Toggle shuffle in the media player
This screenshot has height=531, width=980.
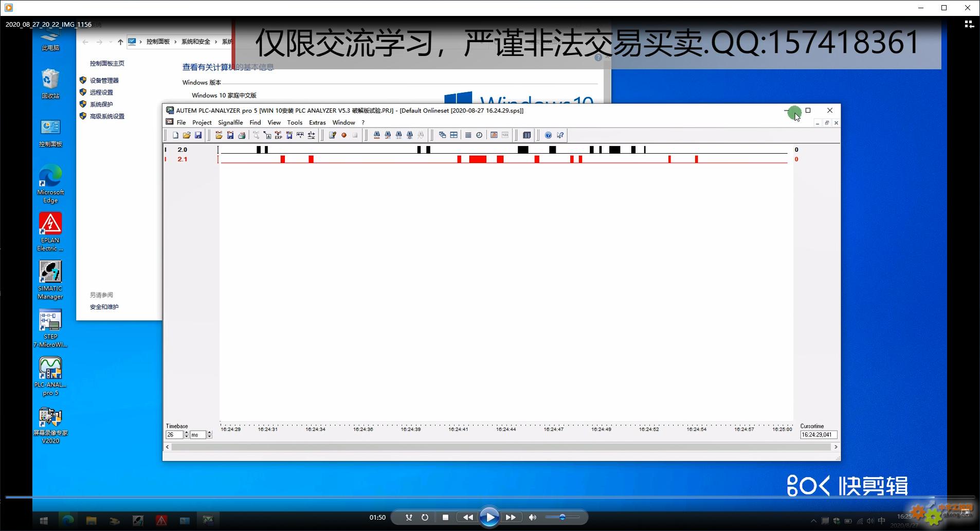[409, 517]
